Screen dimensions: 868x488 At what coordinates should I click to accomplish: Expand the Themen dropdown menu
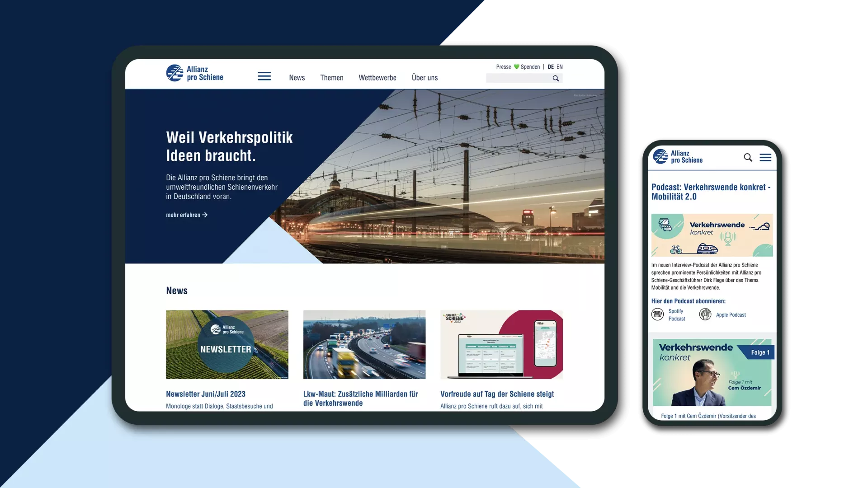coord(332,77)
